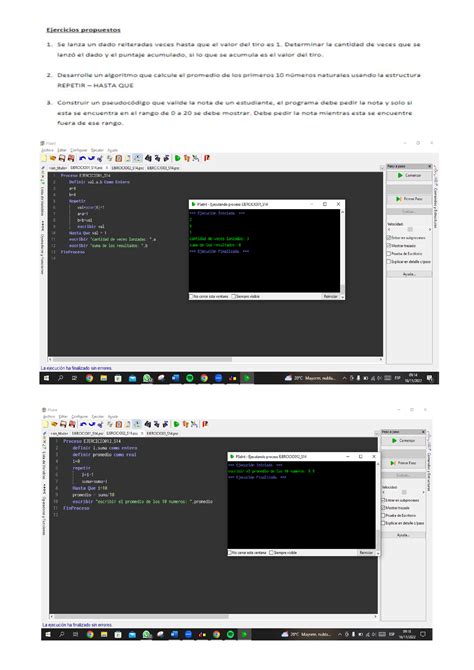Click the Open file icon in the EJERCICIO01 PSeInt toolbar
Image resolution: width=474 pixels, height=670 pixels.
(x=53, y=158)
